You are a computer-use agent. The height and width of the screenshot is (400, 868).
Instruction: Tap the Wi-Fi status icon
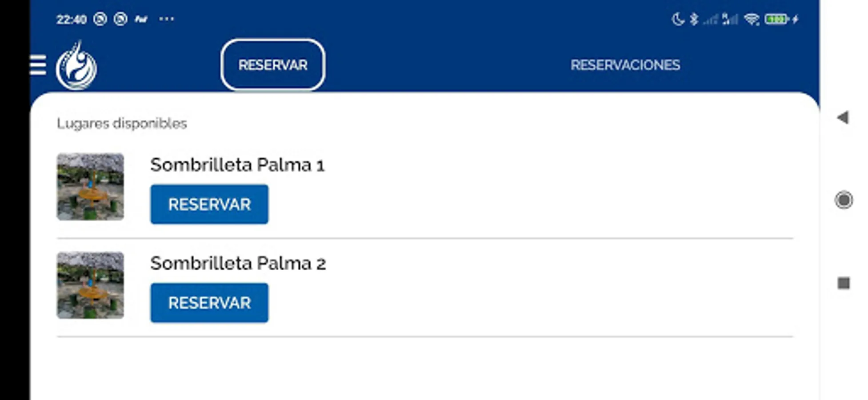coord(752,19)
